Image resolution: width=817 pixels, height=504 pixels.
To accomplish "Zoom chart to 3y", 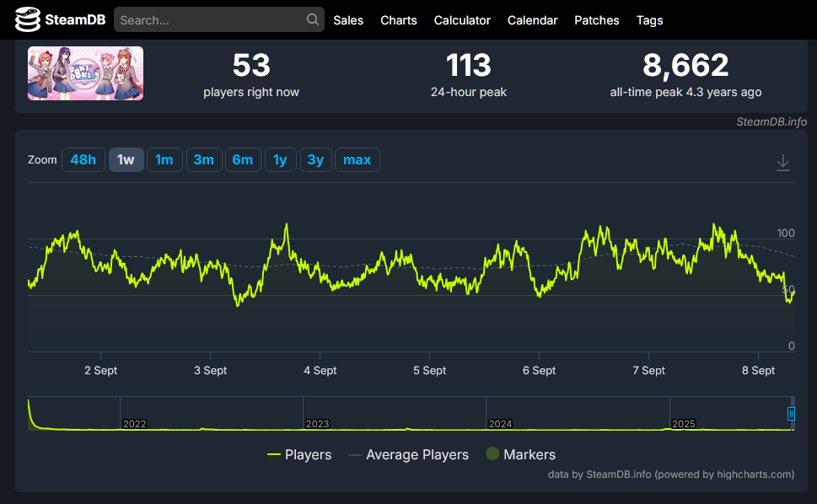I will [x=315, y=160].
